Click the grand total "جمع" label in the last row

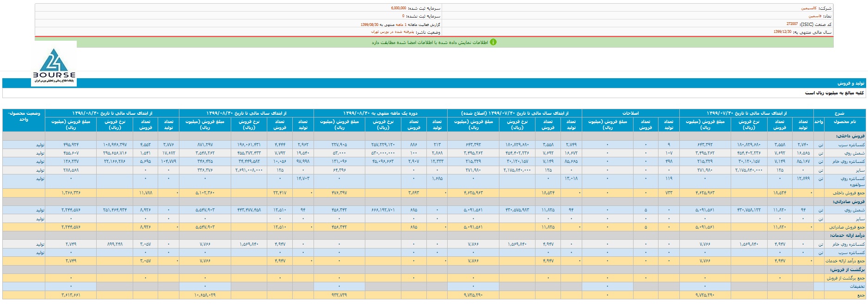coord(861,295)
